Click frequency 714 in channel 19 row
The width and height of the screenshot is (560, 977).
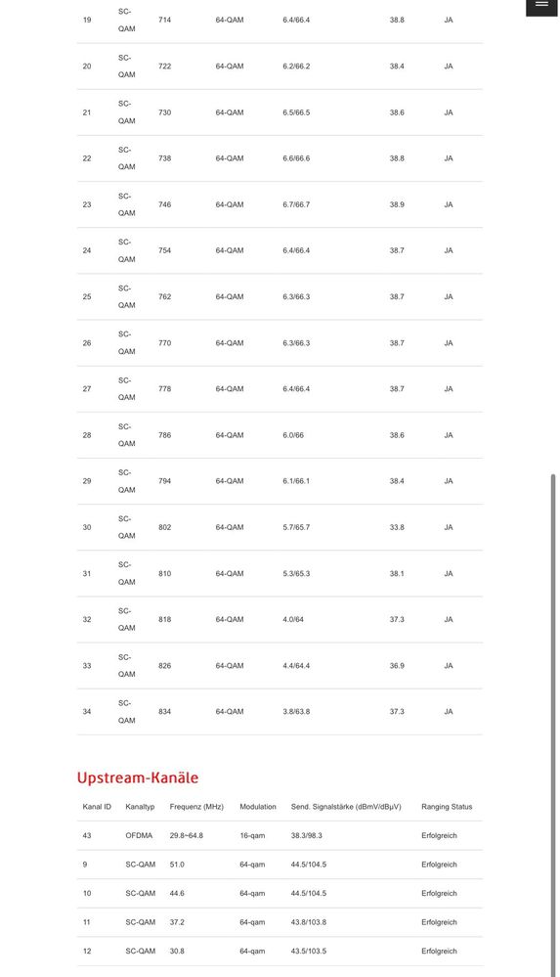(x=164, y=20)
